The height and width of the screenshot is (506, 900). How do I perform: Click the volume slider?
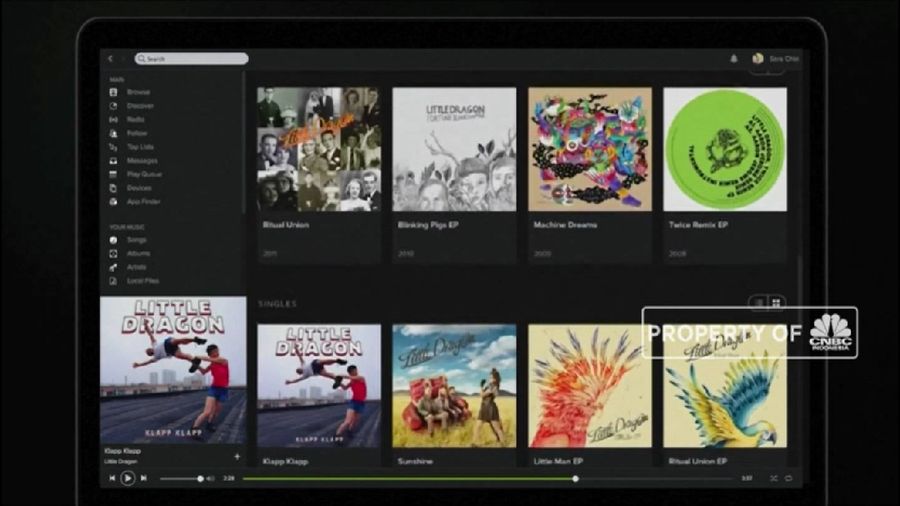181,478
